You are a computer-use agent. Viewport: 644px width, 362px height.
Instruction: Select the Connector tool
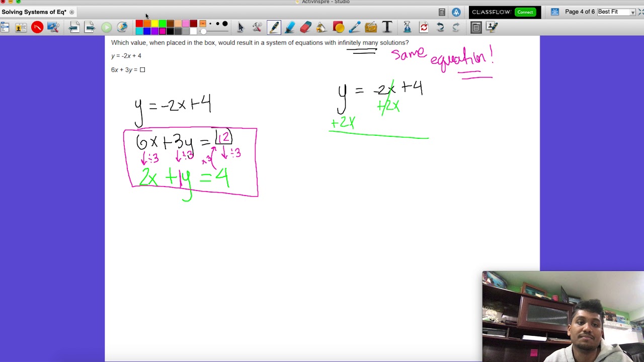(x=354, y=27)
